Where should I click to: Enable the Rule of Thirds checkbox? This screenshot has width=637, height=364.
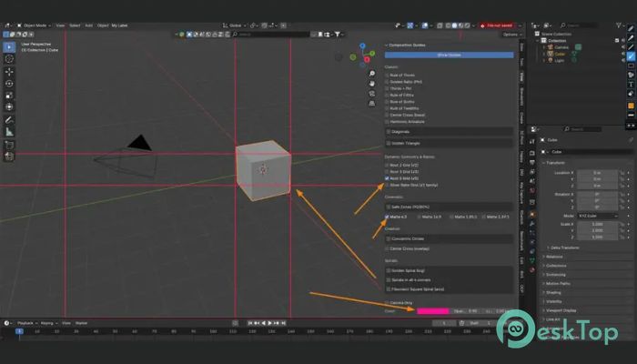387,76
